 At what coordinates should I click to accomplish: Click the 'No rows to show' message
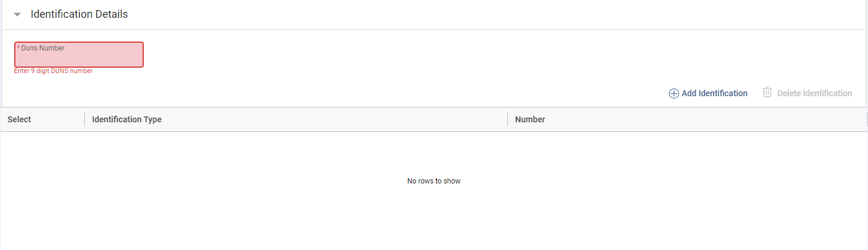[x=434, y=181]
